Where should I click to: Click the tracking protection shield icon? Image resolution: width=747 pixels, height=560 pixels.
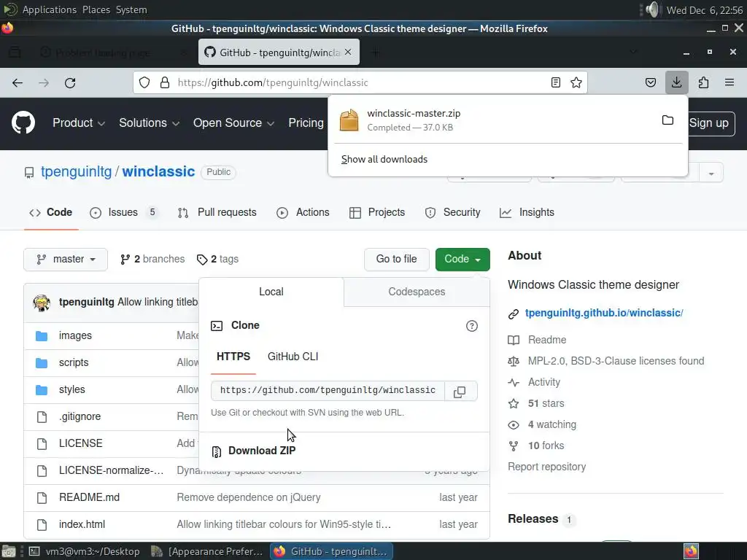pos(144,83)
